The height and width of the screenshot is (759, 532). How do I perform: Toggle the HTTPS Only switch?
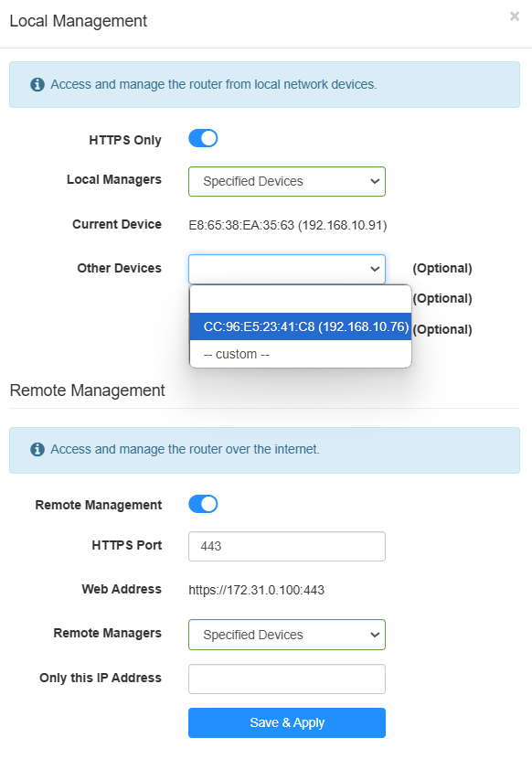click(203, 138)
